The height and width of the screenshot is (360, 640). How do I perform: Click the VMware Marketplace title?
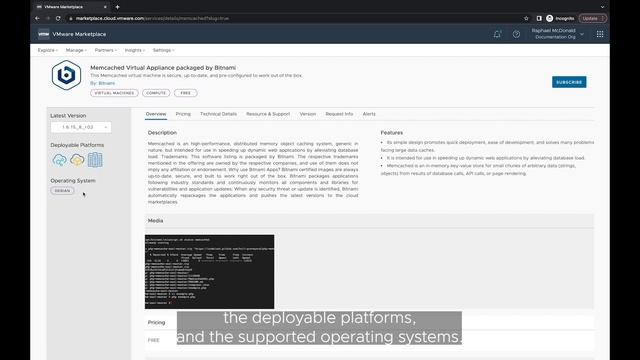pyautogui.click(x=79, y=34)
